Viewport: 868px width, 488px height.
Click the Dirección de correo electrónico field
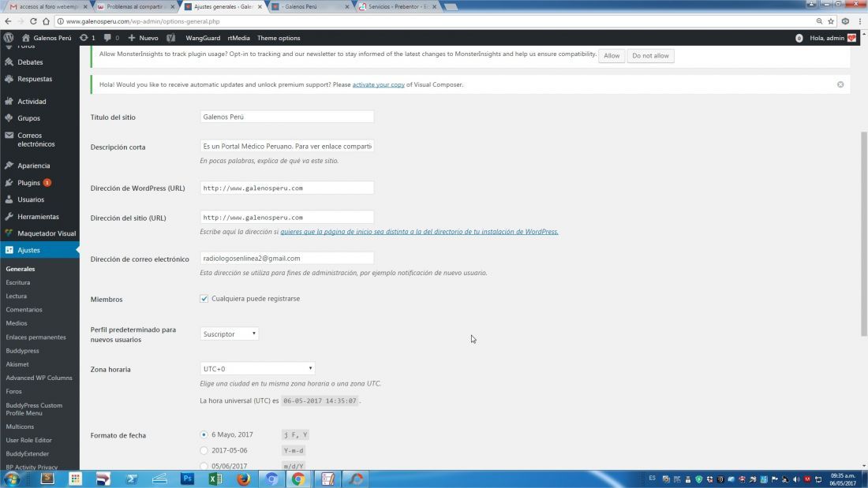coord(286,259)
